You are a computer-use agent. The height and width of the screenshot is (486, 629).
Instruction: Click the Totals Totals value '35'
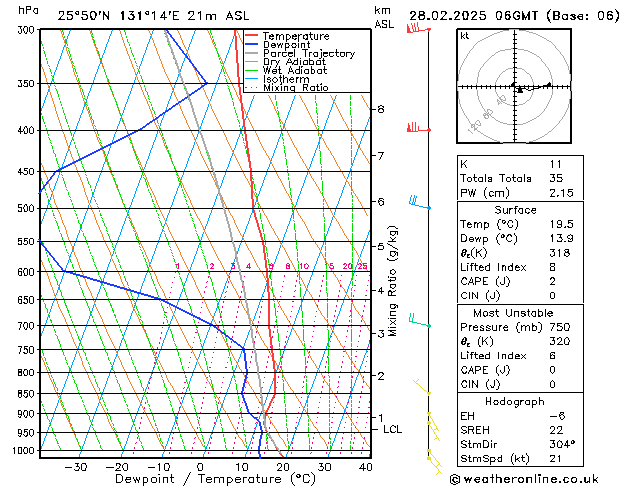[556, 178]
